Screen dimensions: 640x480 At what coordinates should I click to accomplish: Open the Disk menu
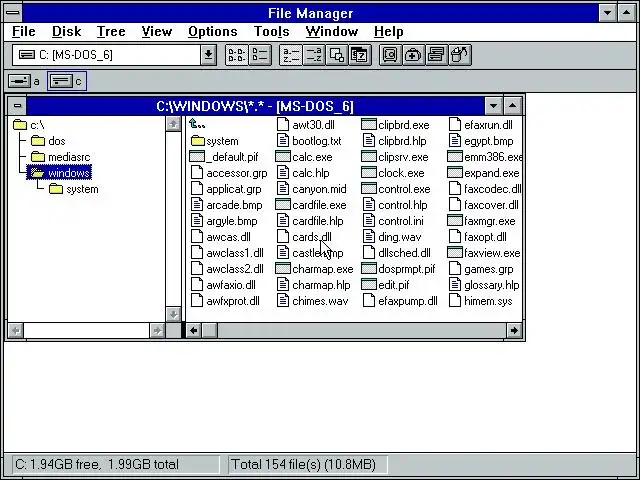(x=67, y=31)
